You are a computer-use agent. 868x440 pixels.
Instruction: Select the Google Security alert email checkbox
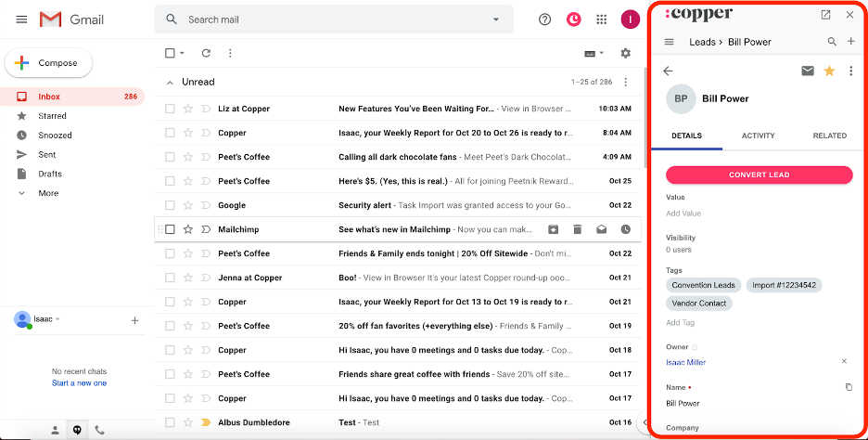[x=170, y=205]
